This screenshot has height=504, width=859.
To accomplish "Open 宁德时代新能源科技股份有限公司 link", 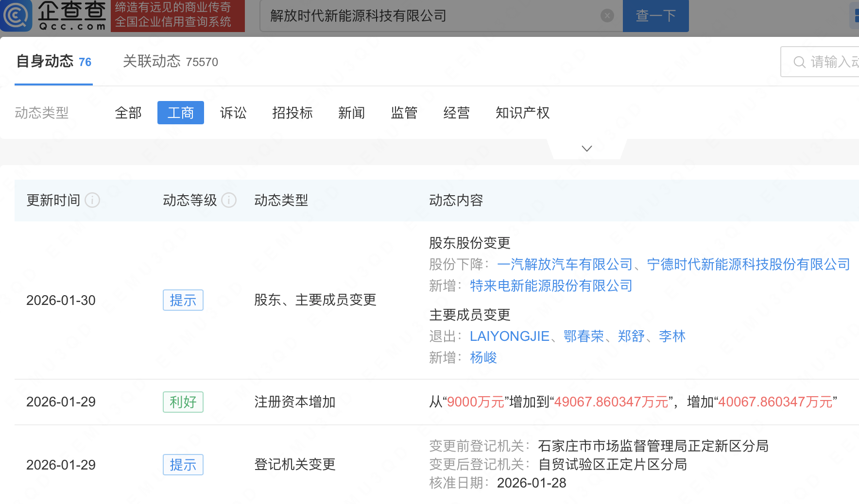I will tap(748, 264).
